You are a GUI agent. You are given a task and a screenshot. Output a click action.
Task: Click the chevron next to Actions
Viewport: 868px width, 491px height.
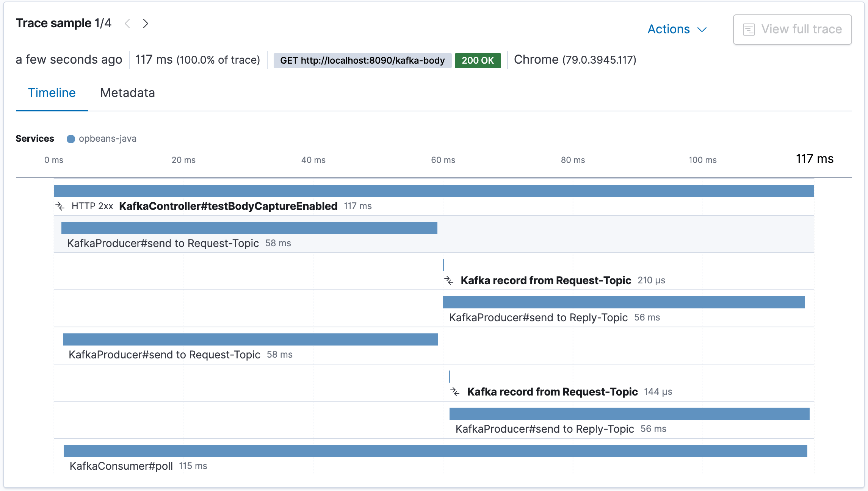click(x=702, y=29)
